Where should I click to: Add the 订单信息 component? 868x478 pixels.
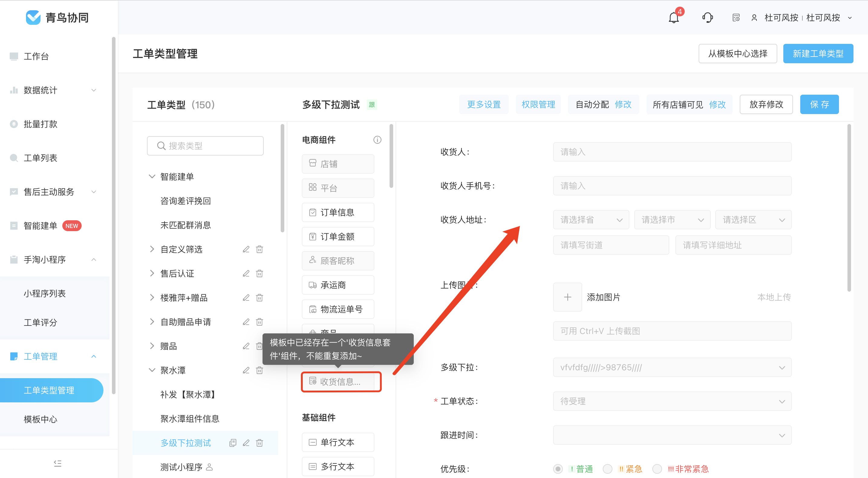coord(338,212)
